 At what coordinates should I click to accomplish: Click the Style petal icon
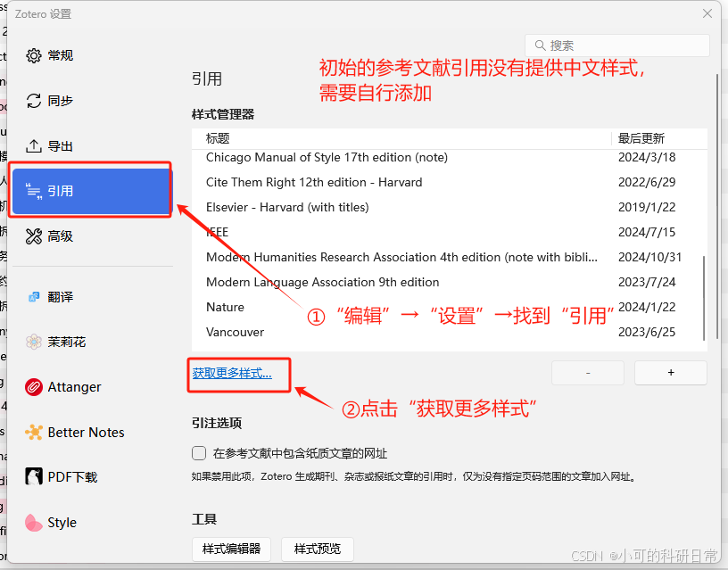click(33, 523)
